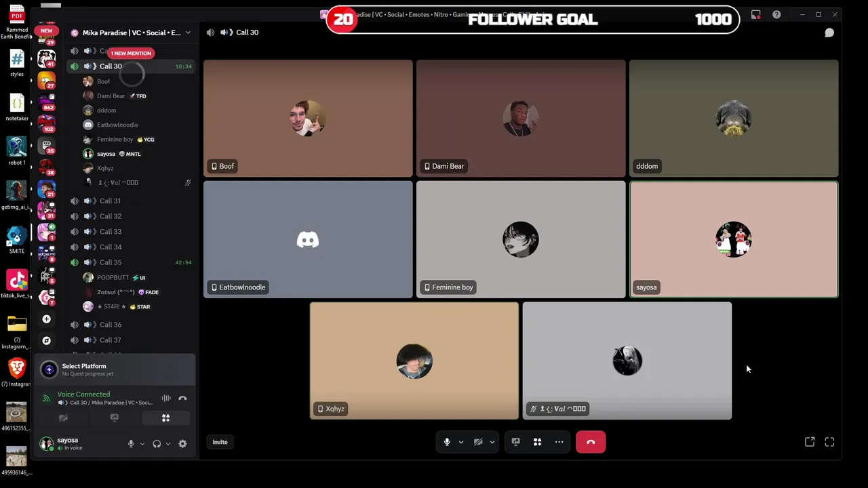
Task: Open camera options arrow in call controls
Action: click(x=492, y=442)
